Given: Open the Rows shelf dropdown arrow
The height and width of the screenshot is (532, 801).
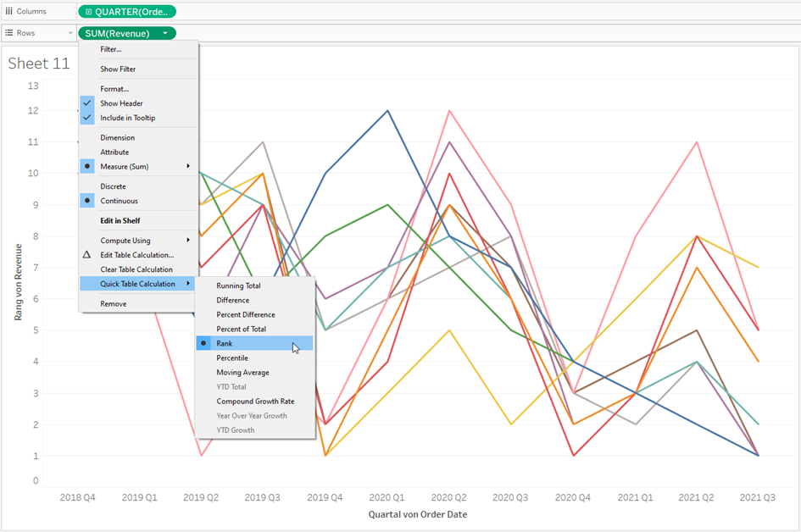Looking at the screenshot, I should click(70, 33).
